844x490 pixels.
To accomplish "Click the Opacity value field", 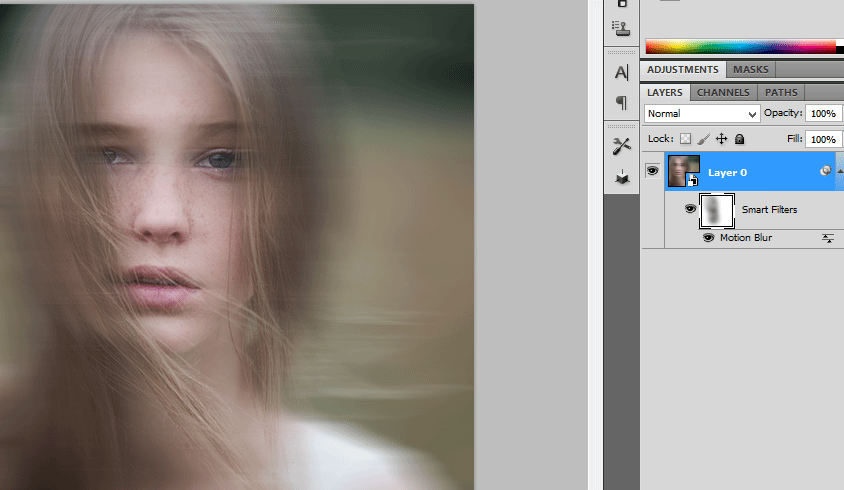I will click(x=823, y=114).
